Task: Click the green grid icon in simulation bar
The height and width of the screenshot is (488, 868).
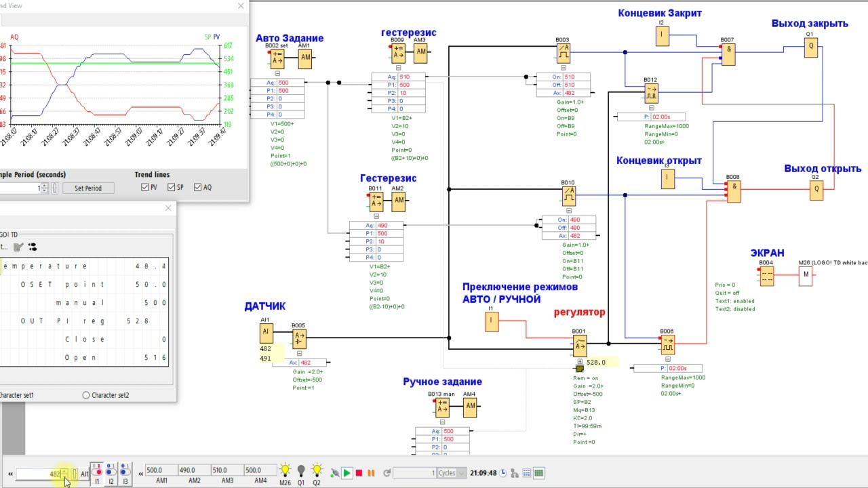Action: (x=539, y=473)
